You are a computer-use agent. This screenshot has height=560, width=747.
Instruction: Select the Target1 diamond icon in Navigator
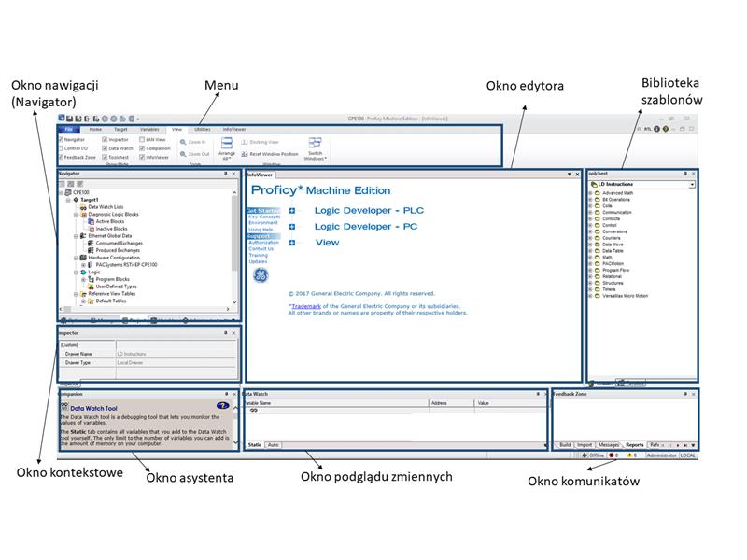76,200
